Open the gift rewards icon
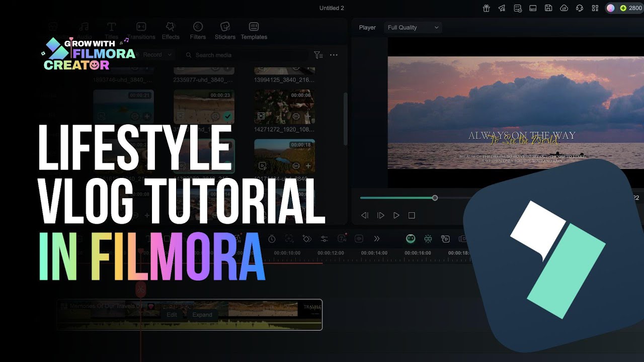This screenshot has width=644, height=362. [x=486, y=8]
